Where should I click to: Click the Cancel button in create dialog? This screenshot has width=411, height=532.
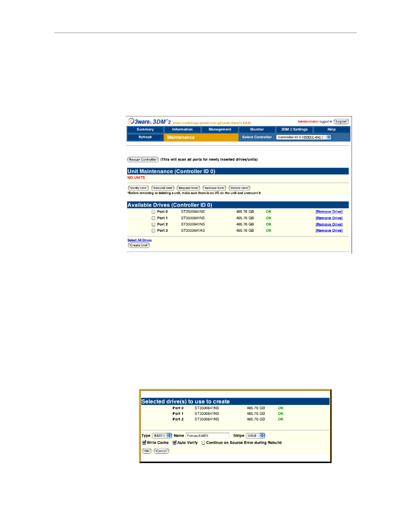161,451
